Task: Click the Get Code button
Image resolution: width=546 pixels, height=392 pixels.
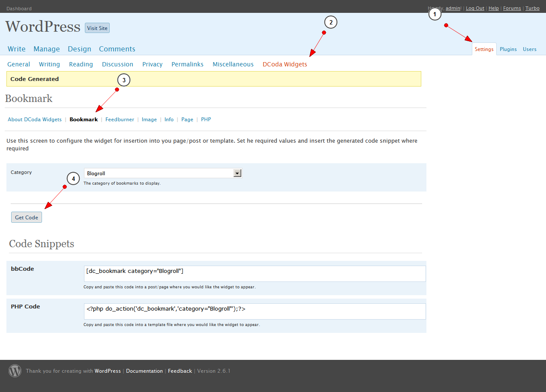Action: (x=27, y=217)
